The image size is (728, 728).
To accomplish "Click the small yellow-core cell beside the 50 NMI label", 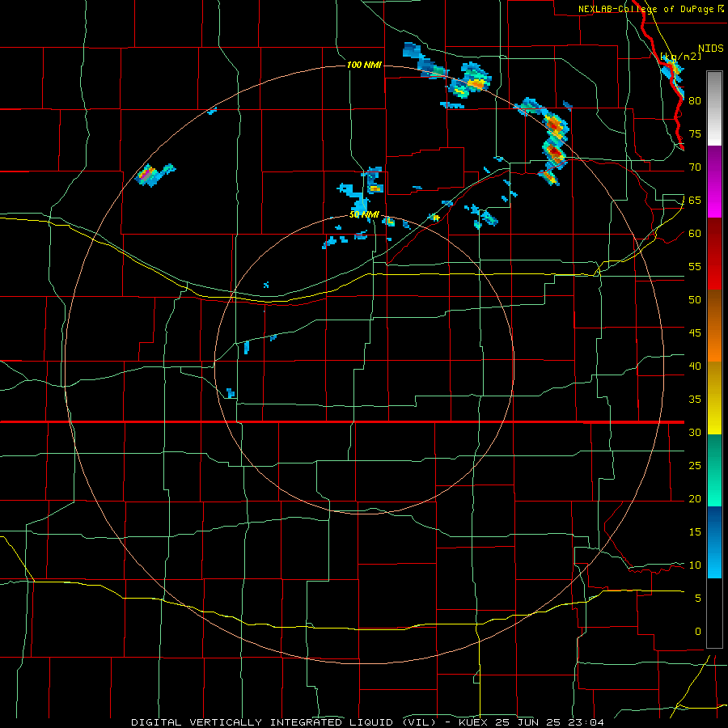I will (390, 222).
